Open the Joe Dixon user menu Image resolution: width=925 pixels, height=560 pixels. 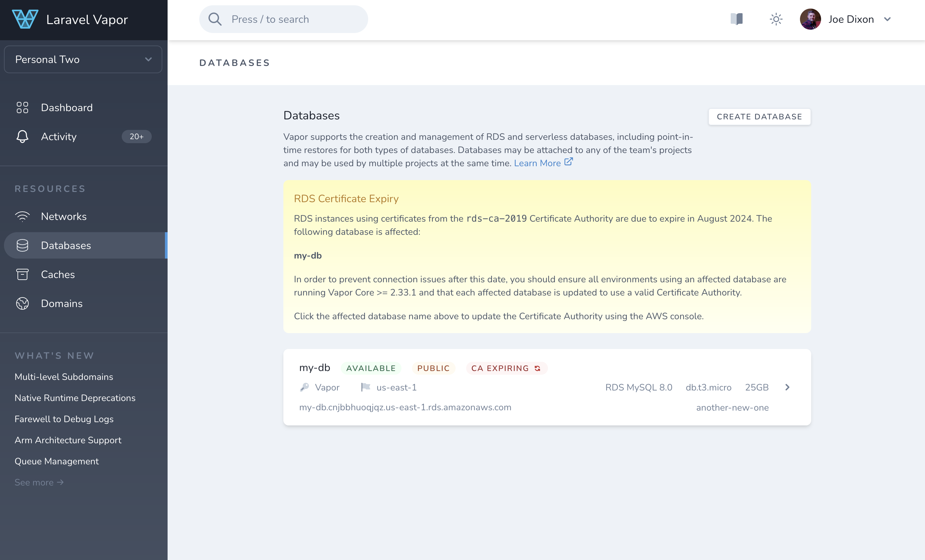click(x=845, y=19)
